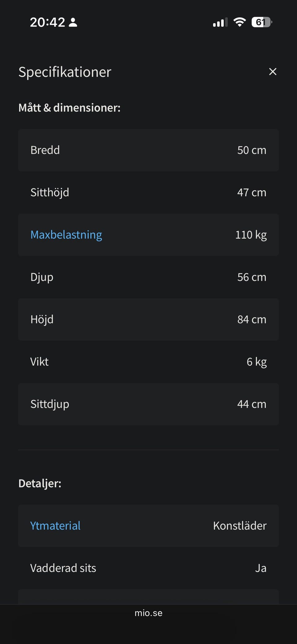The image size is (297, 644).
Task: Open the Ytmaterial link
Action: 55,526
